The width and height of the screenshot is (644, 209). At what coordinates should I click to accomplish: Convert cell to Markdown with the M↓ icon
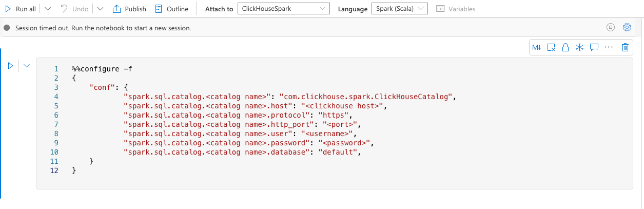pyautogui.click(x=537, y=47)
